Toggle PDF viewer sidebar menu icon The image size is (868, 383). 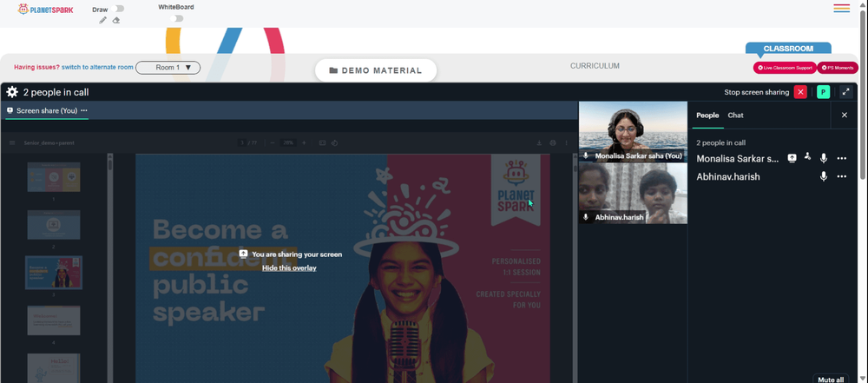pos(12,143)
